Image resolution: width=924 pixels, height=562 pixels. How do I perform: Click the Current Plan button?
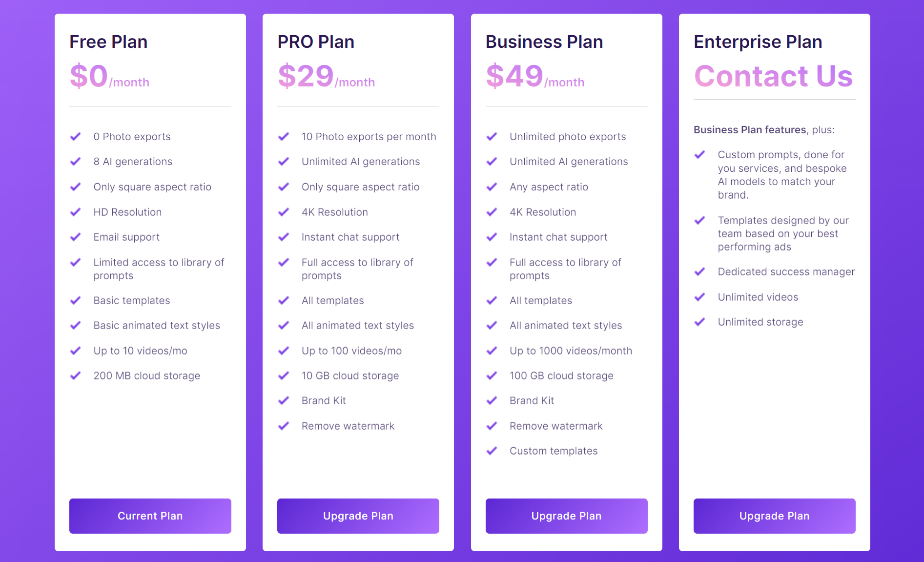[x=150, y=516]
